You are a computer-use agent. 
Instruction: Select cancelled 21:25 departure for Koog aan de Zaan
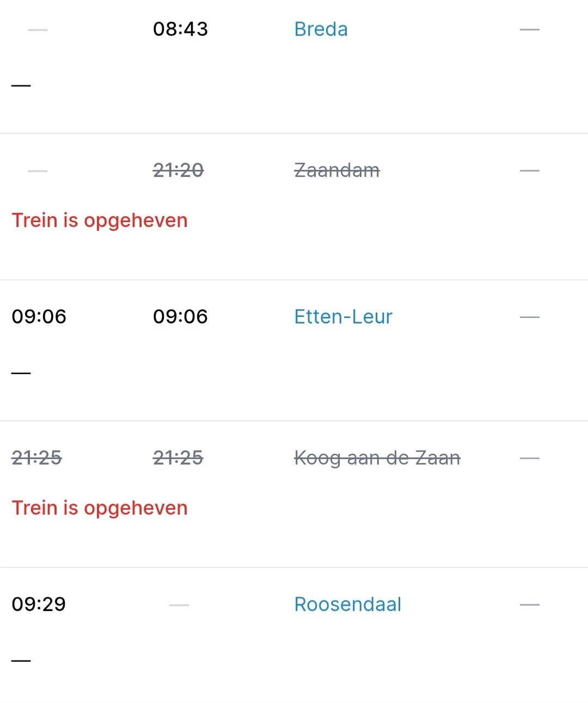click(x=178, y=458)
